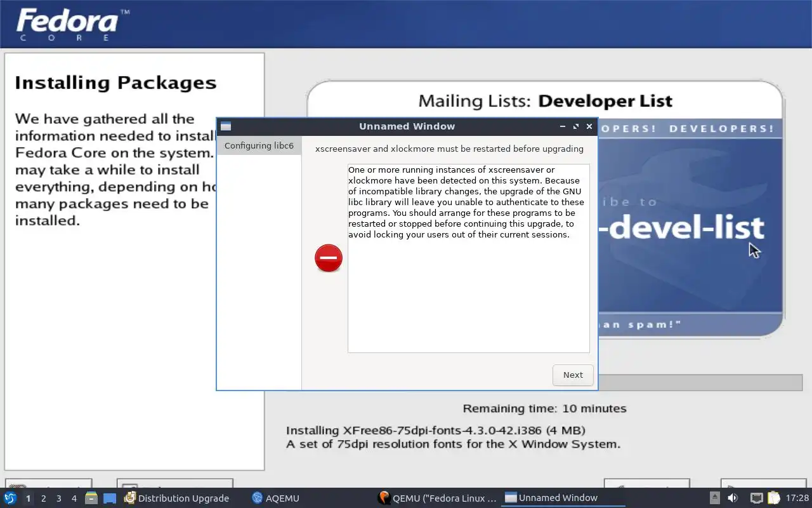Click the Remaining time: 10 minutes text
The image size is (812, 508).
[544, 408]
